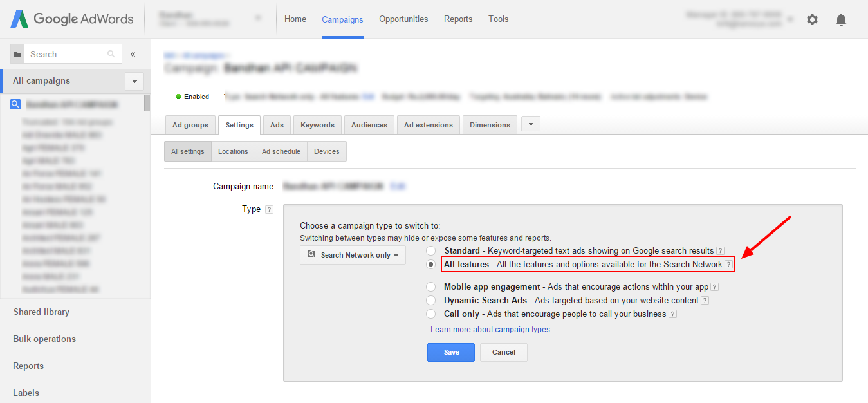
Task: Open help icon for Call-only option
Action: coord(672,314)
